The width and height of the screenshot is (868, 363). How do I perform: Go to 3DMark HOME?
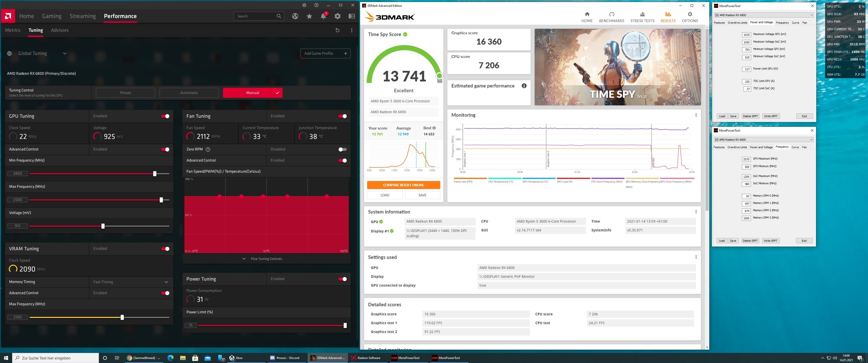[x=587, y=17]
